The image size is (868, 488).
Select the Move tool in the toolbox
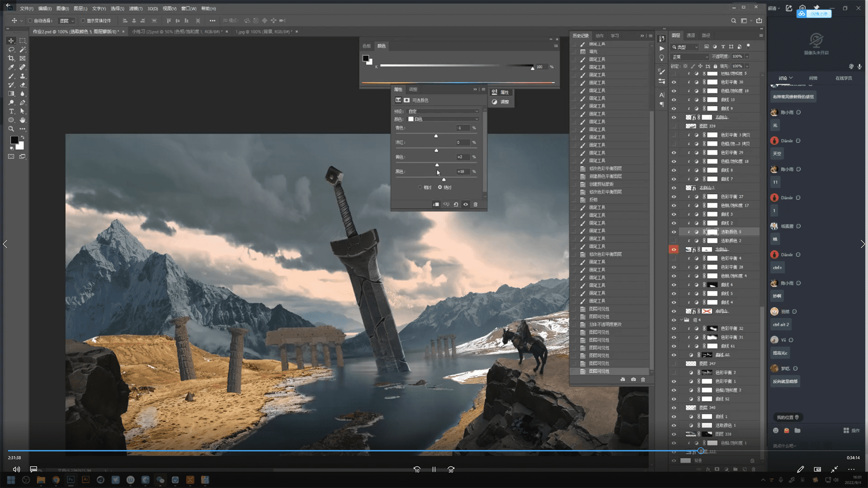11,41
